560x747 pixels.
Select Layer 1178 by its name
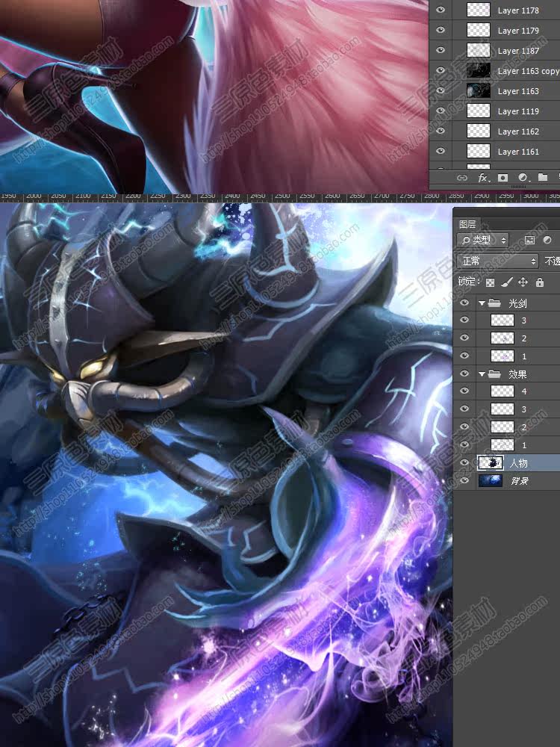(x=518, y=10)
